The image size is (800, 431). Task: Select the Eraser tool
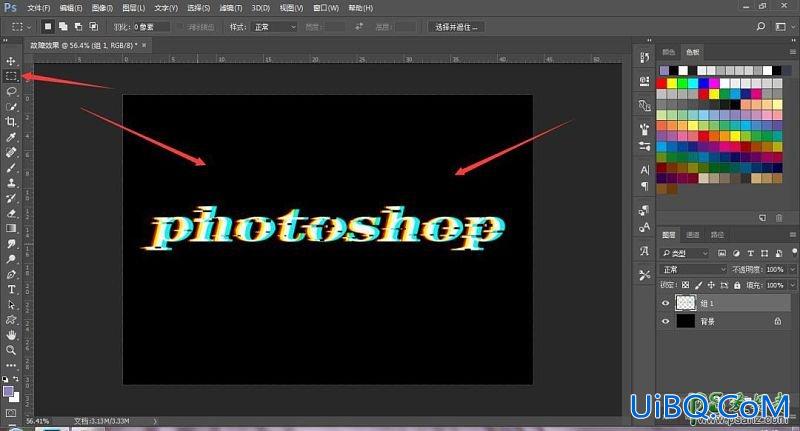point(11,213)
